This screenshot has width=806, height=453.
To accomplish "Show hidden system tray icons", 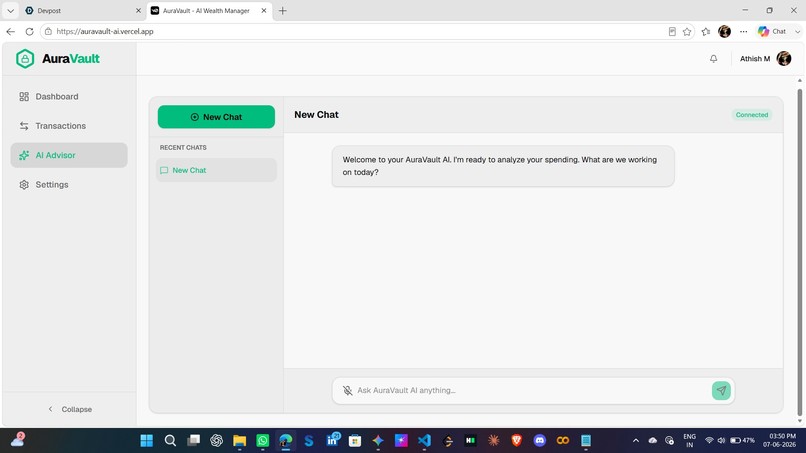I will [x=636, y=441].
